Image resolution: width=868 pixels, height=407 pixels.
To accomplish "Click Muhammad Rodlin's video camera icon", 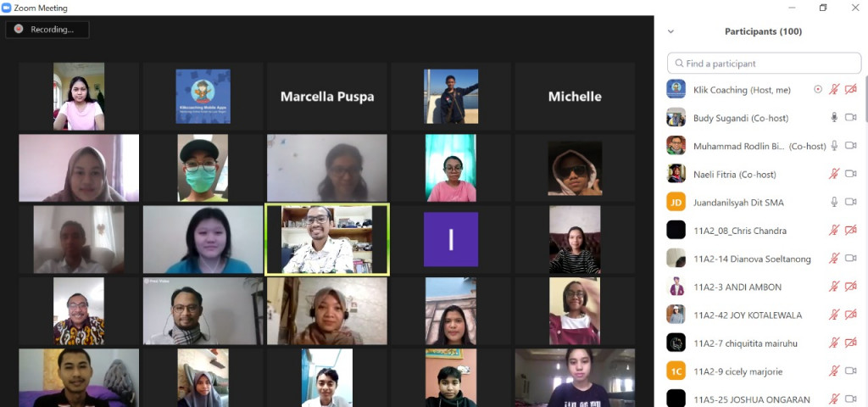I will [851, 146].
